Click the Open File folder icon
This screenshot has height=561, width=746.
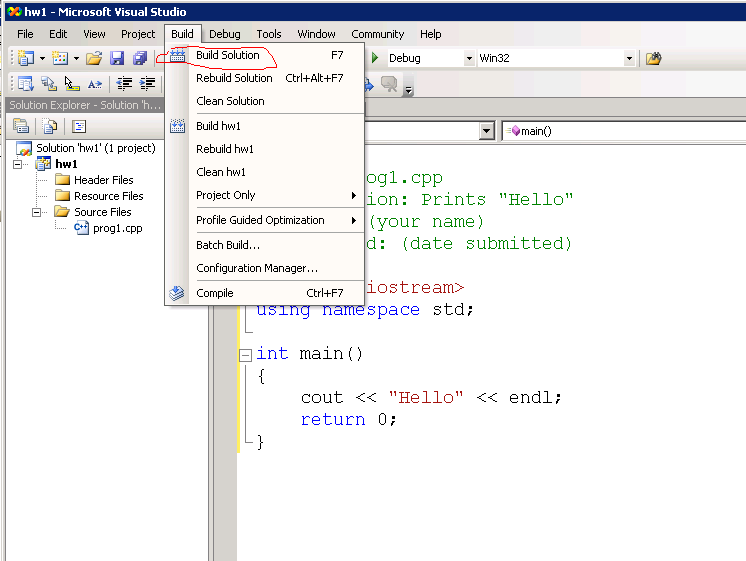94,58
